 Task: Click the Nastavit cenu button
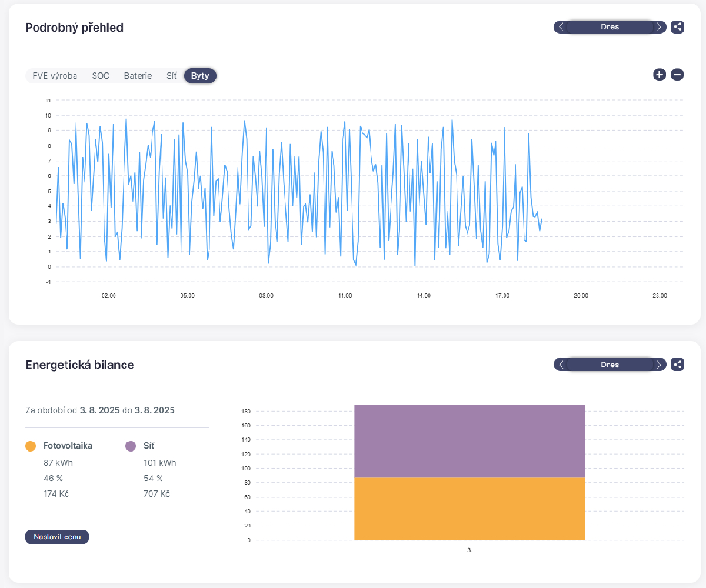[x=57, y=537]
